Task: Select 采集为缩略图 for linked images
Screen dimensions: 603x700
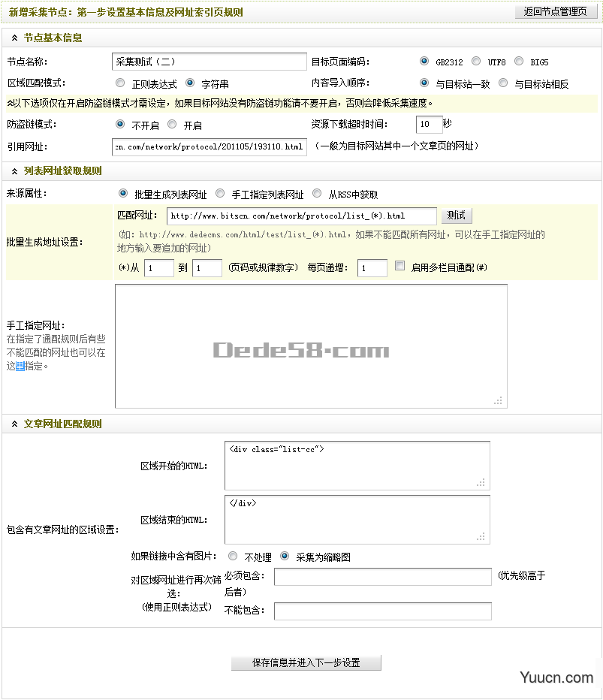Action: (x=285, y=557)
